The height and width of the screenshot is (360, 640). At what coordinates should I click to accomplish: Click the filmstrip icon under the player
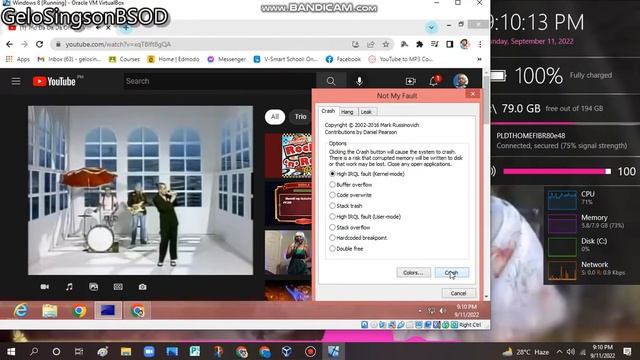coord(118,287)
